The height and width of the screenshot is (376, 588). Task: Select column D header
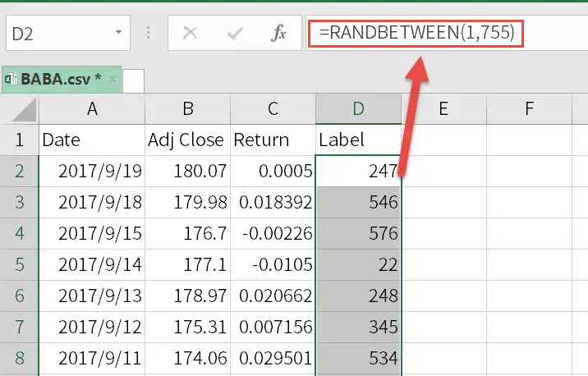[x=359, y=108]
